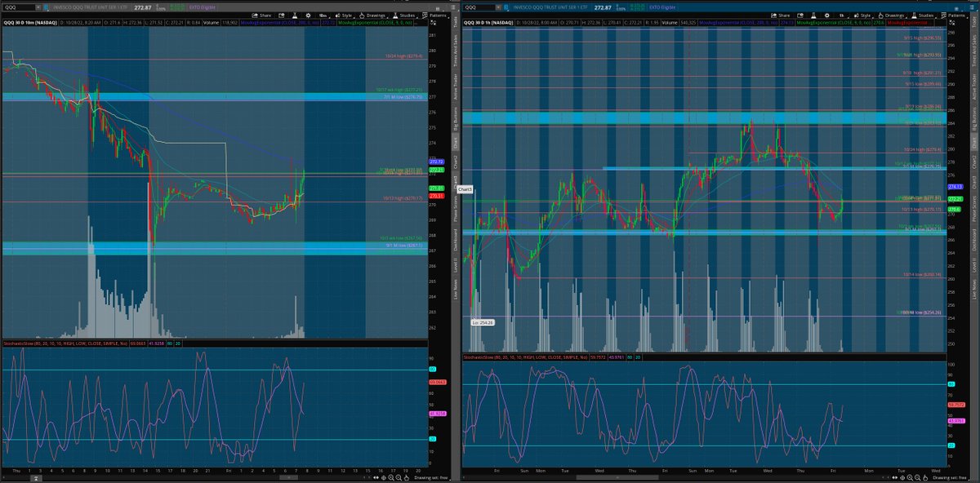This screenshot has height=483, width=980.
Task: Click the 10/24 high ($279.4) level on left chart
Action: (x=403, y=55)
